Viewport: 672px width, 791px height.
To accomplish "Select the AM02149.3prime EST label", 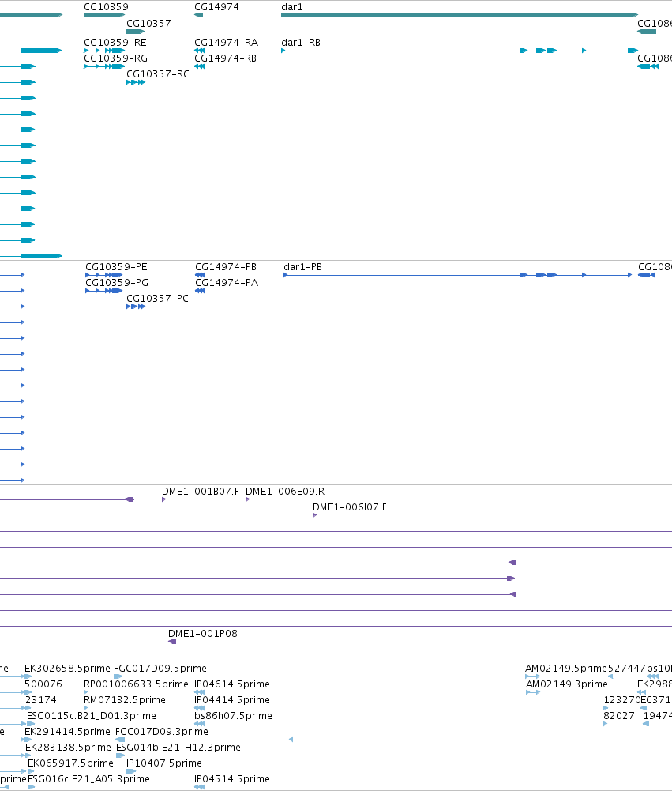I will (x=567, y=684).
